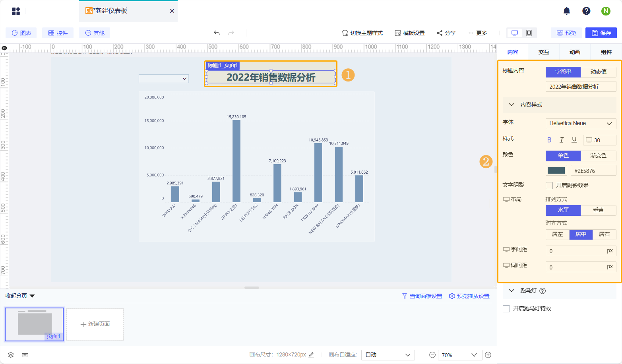Switch to mobile layout view
The height and width of the screenshot is (364, 622).
coord(529,33)
